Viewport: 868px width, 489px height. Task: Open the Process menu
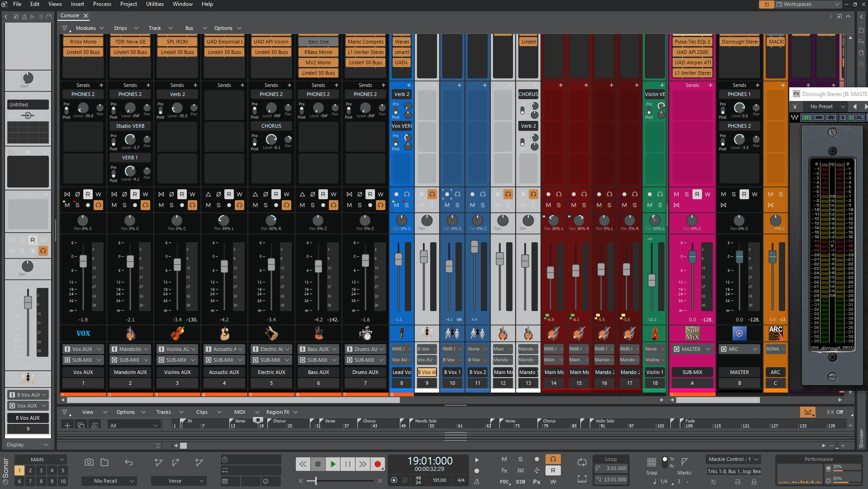pyautogui.click(x=102, y=4)
